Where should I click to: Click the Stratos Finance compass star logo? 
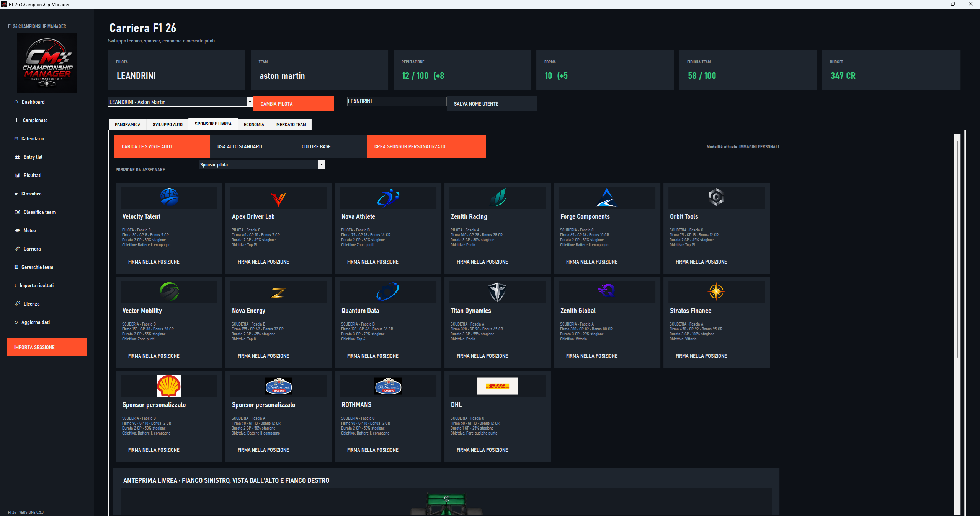click(x=716, y=291)
